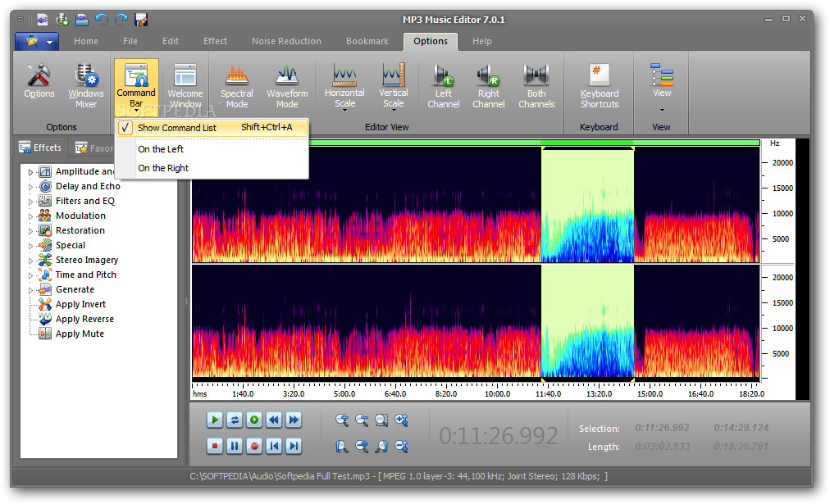Open the application menu button dropdown

[x=37, y=41]
